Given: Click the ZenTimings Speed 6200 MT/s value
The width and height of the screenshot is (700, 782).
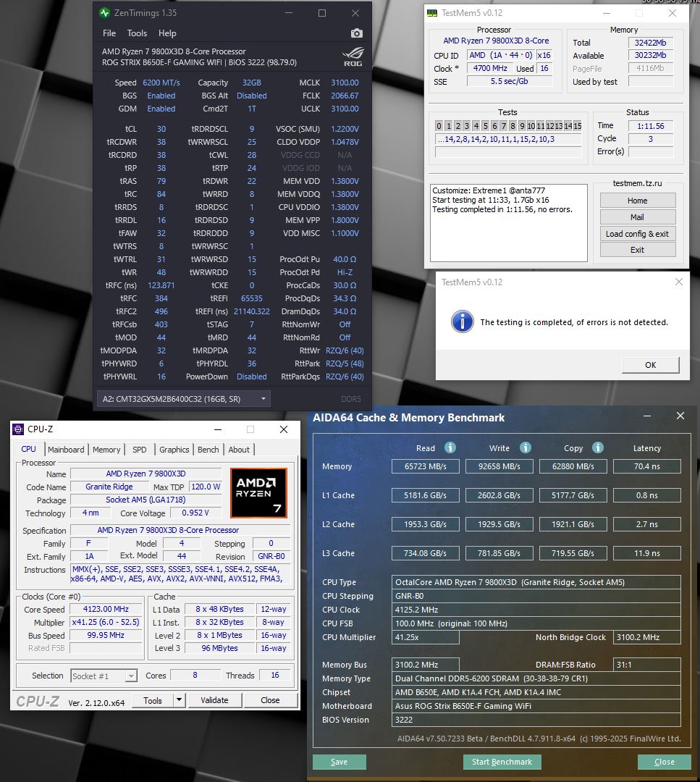Looking at the screenshot, I should pyautogui.click(x=161, y=83).
